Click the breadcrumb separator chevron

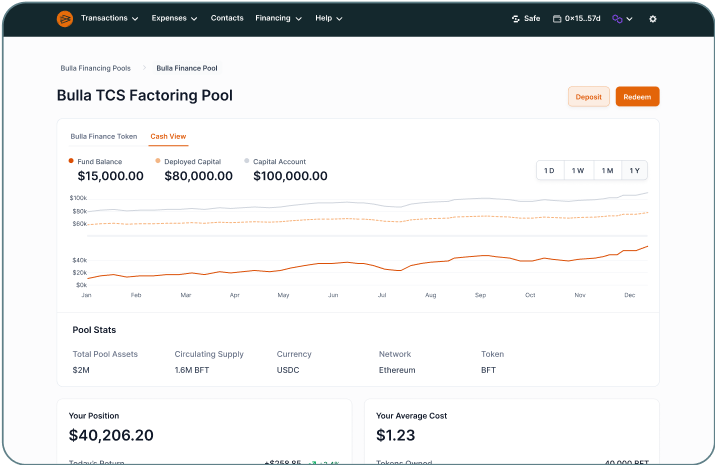144,68
